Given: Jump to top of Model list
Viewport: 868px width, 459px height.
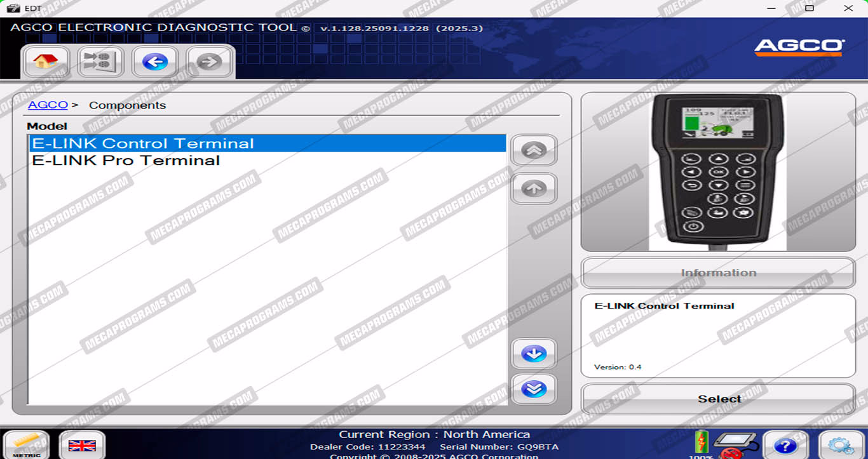Looking at the screenshot, I should (x=534, y=150).
